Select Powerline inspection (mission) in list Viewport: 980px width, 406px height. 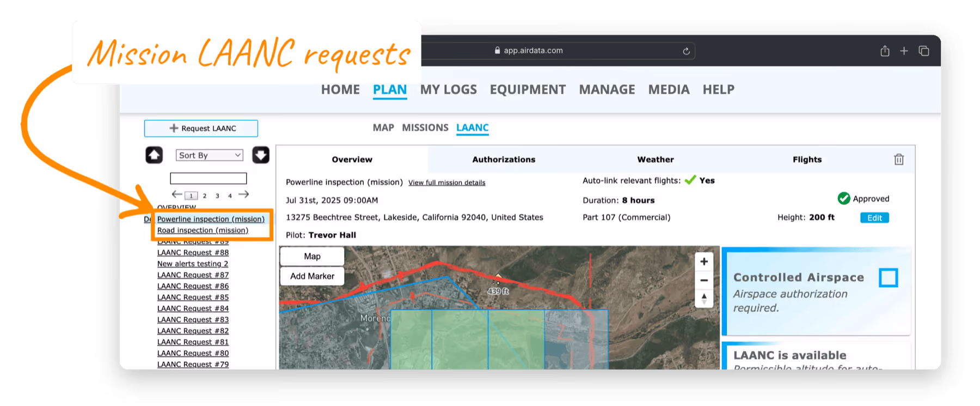coord(211,219)
